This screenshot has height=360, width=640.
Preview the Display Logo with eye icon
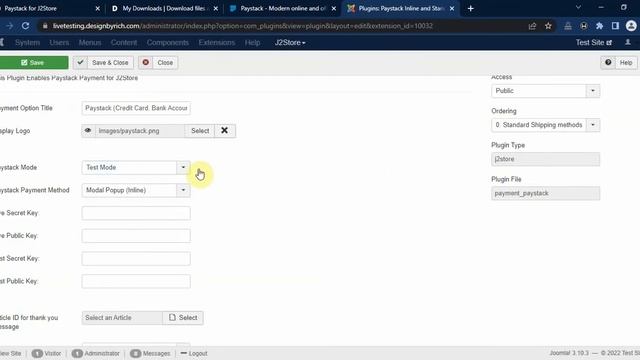pos(88,131)
